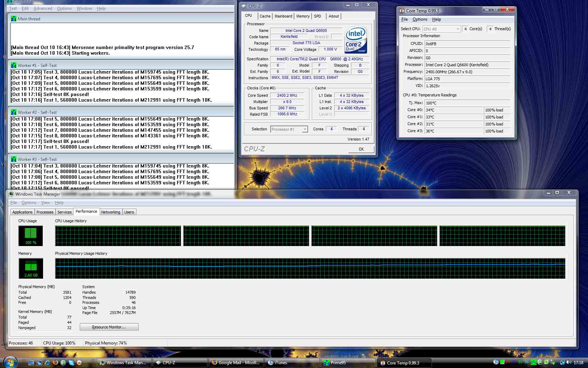Switch to the Mainboard tab in CPU-Z
Image resolution: width=588 pixels, height=368 pixels.
[283, 16]
